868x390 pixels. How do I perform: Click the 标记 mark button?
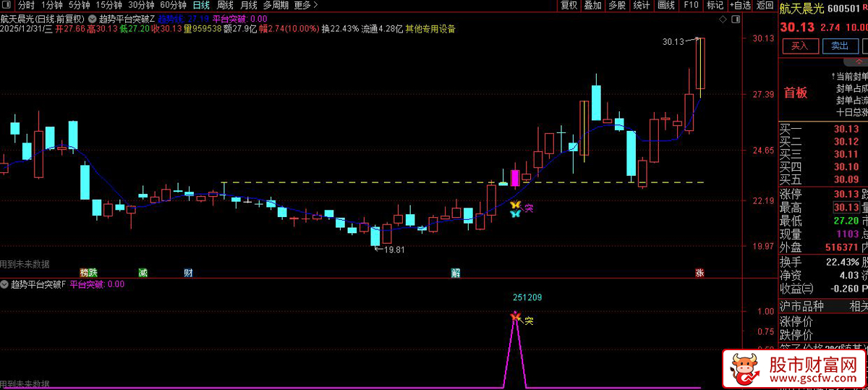pos(715,5)
